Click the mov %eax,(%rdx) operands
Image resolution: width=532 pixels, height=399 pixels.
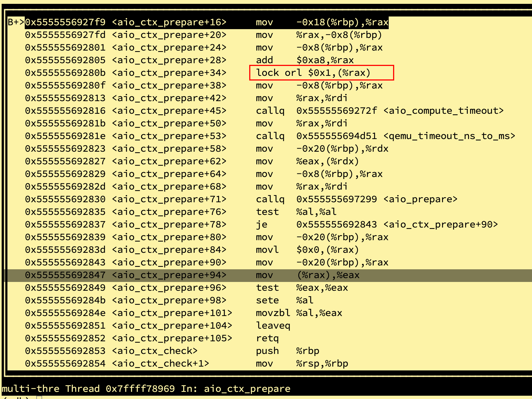[328, 161]
